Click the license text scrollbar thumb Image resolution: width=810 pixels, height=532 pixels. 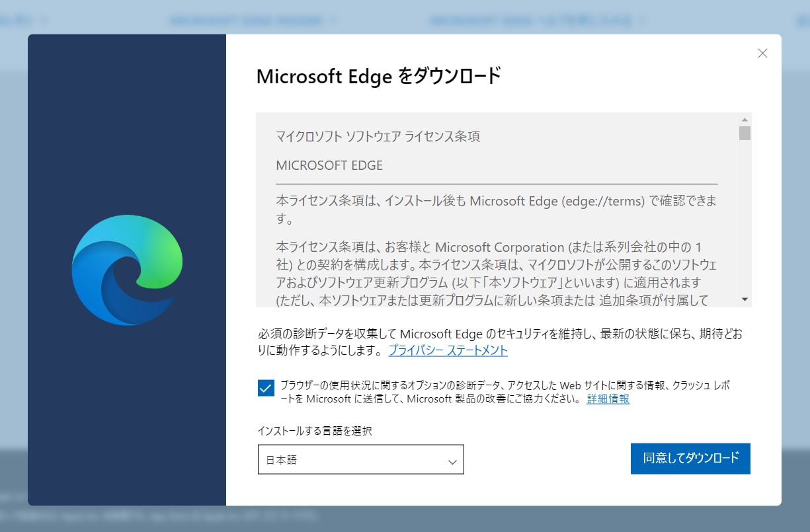pyautogui.click(x=745, y=133)
